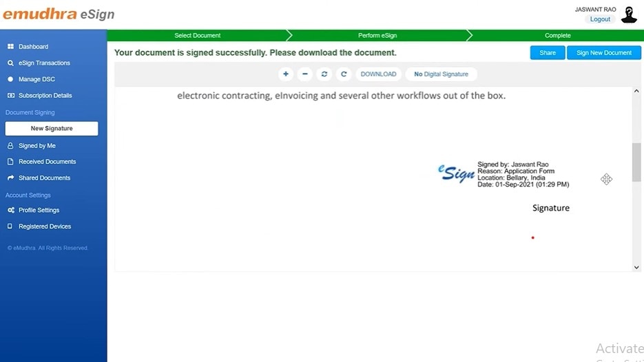Click the document vertical scrollbar thumb

click(x=636, y=162)
